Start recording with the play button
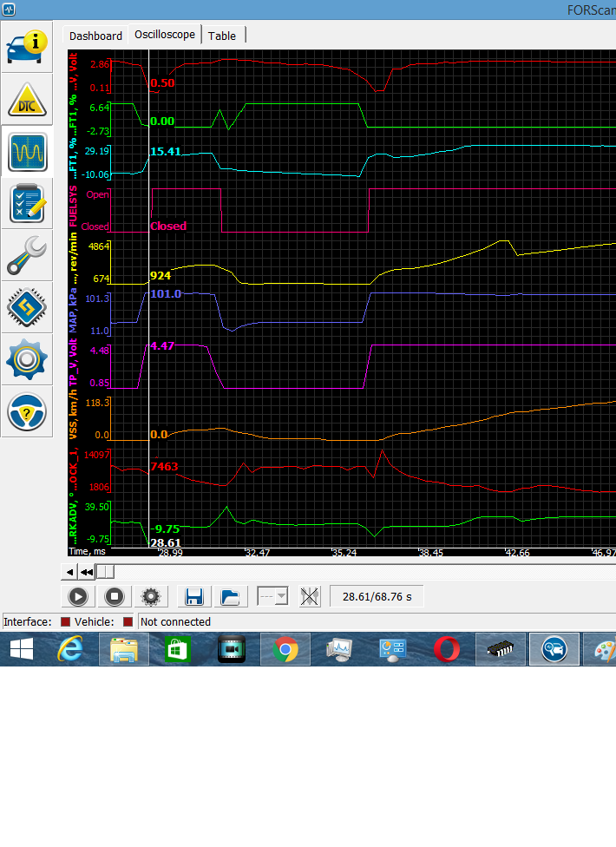 pyautogui.click(x=78, y=596)
